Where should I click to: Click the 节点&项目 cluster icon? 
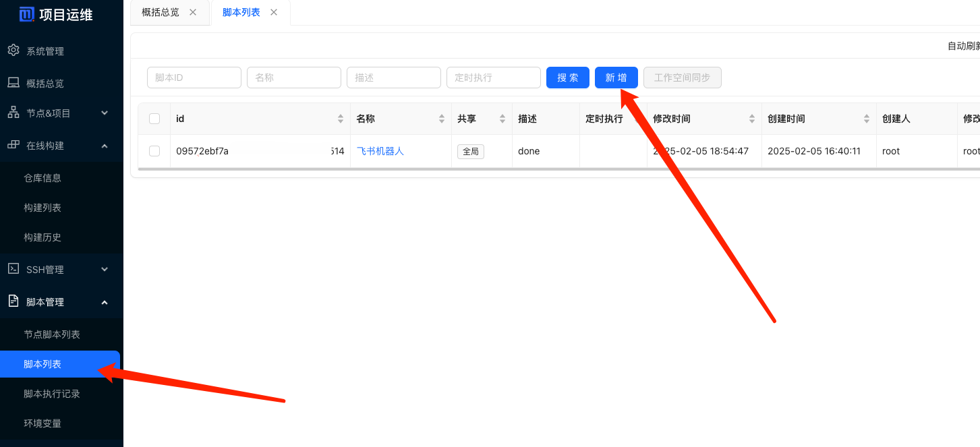[13, 113]
